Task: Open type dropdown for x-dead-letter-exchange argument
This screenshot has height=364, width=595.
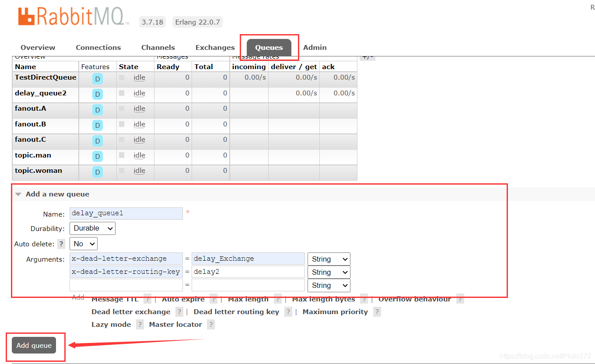Action: 329,259
